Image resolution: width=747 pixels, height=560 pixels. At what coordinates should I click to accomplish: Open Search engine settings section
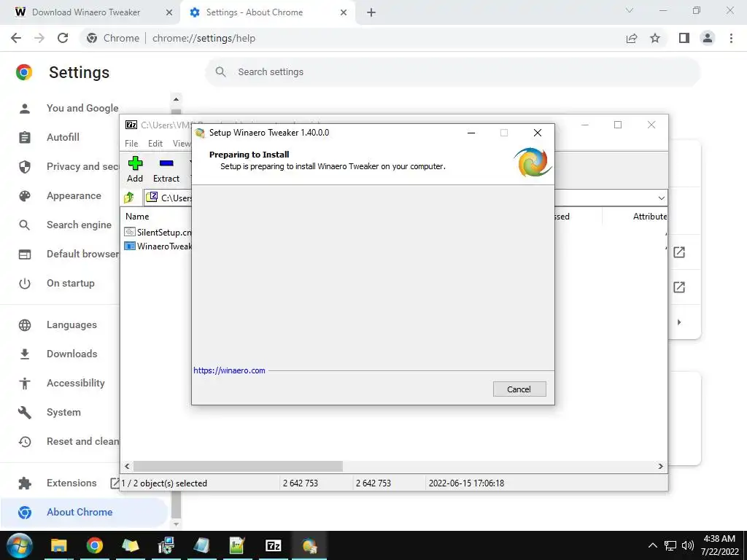(79, 225)
